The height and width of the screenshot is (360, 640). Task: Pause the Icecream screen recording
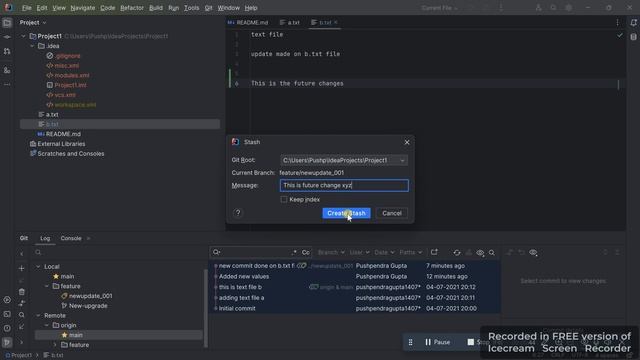pos(437,342)
